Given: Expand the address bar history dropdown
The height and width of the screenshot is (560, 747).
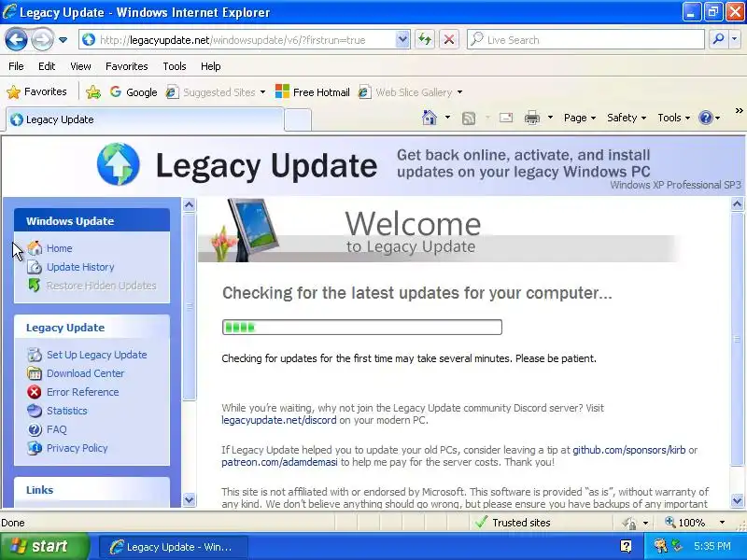Looking at the screenshot, I should click(402, 40).
